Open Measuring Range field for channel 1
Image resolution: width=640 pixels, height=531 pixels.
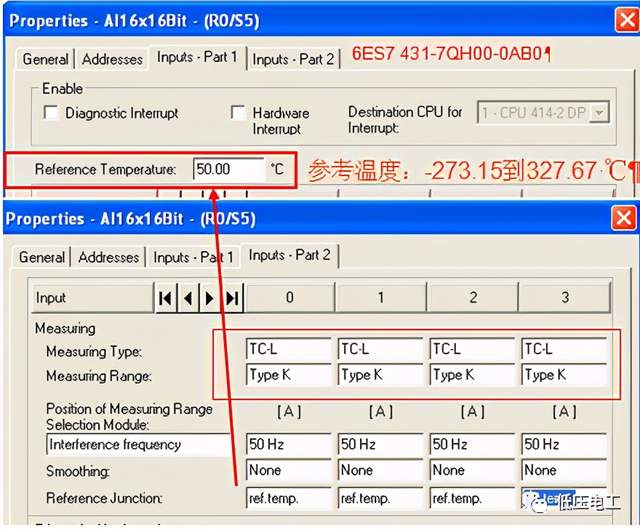380,375
